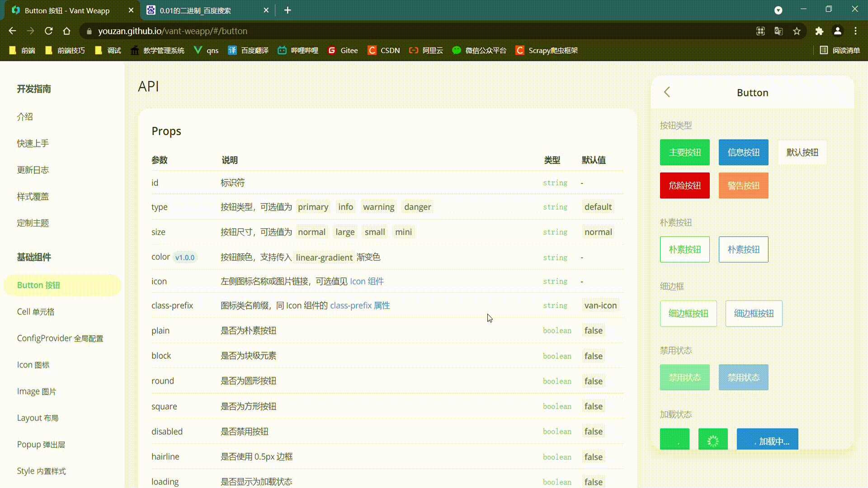
Task: Go back using browser back arrow
Action: click(12, 31)
